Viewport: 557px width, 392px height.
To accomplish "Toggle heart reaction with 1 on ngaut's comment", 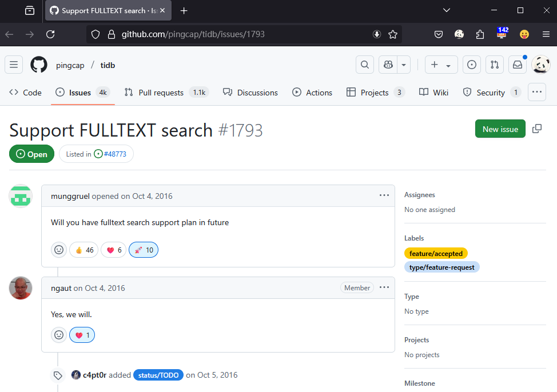I will pyautogui.click(x=82, y=335).
